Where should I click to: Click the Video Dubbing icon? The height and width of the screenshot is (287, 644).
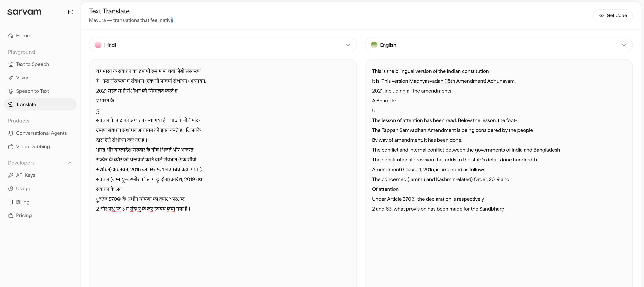[11, 147]
